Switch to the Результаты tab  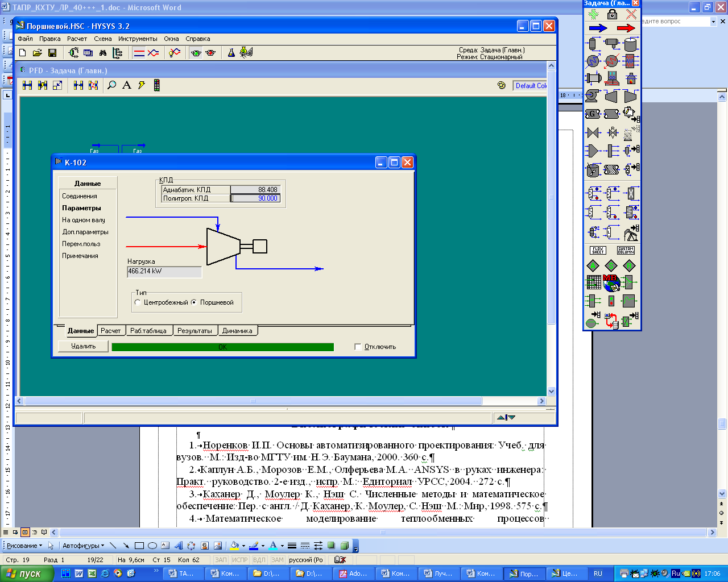[195, 331]
